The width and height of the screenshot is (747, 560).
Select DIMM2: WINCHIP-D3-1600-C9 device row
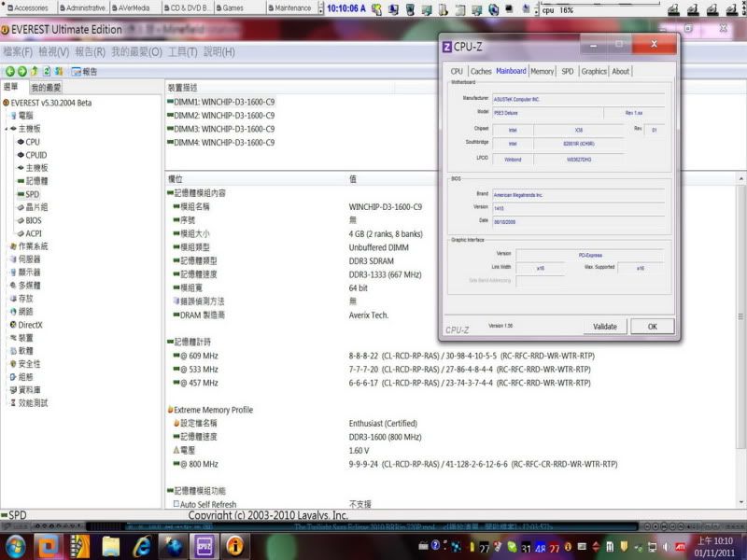pos(220,115)
